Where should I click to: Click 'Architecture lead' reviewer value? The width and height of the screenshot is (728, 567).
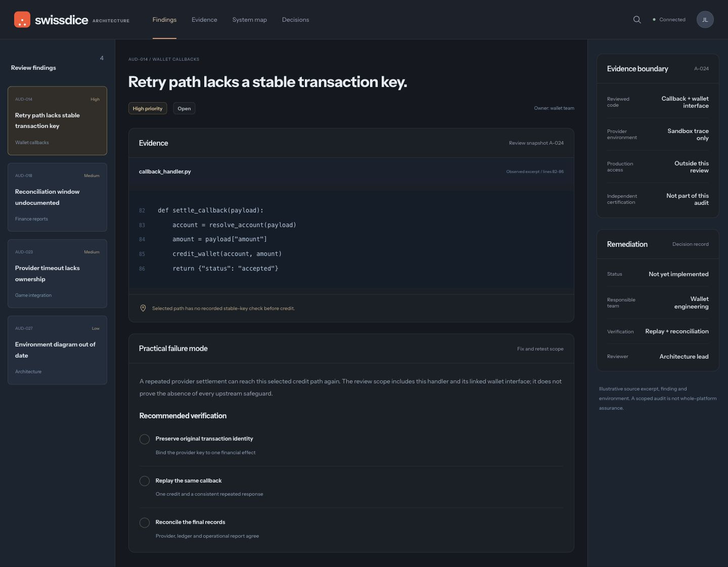click(x=684, y=357)
